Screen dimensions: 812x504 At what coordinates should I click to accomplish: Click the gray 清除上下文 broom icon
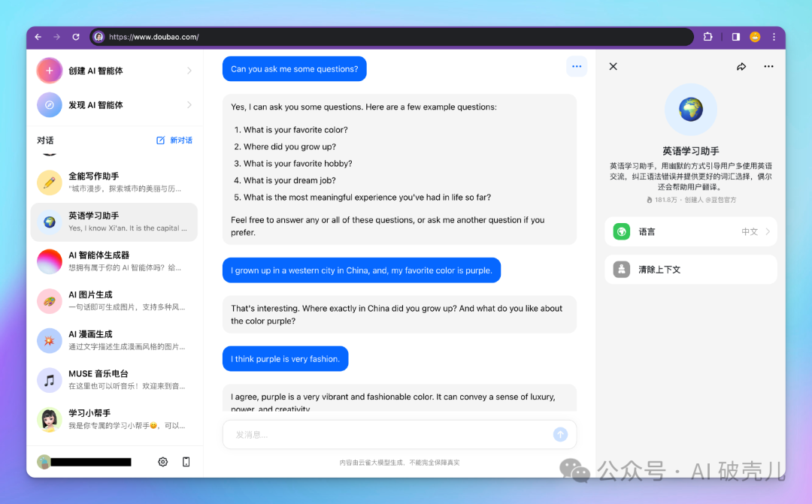(622, 270)
